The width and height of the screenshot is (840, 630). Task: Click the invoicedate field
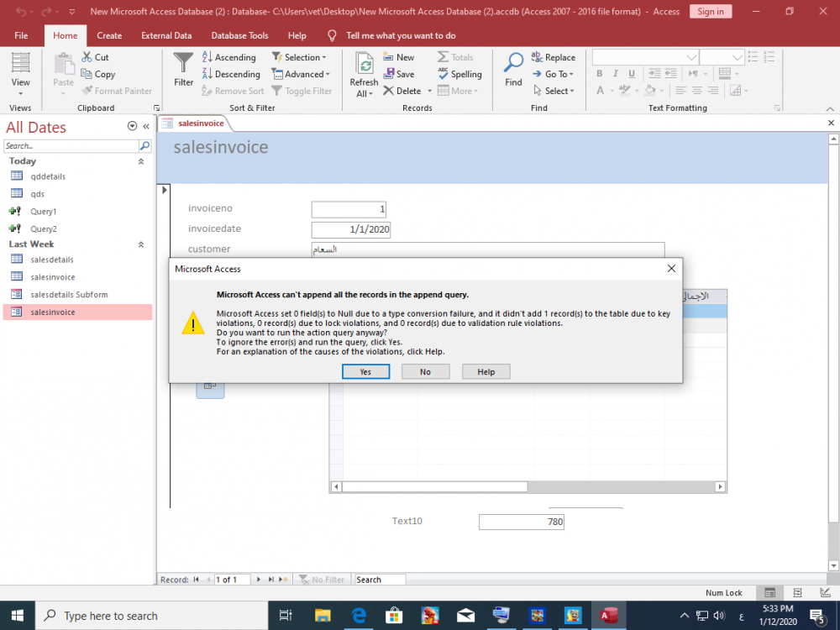tap(350, 230)
